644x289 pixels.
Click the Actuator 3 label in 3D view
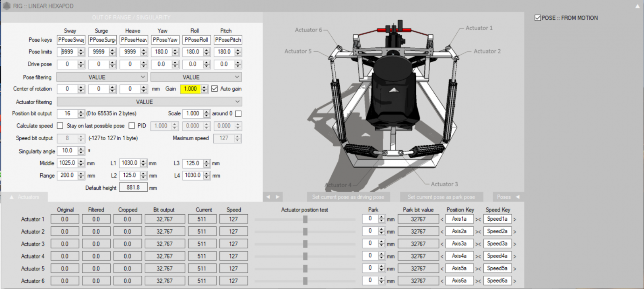point(444,184)
